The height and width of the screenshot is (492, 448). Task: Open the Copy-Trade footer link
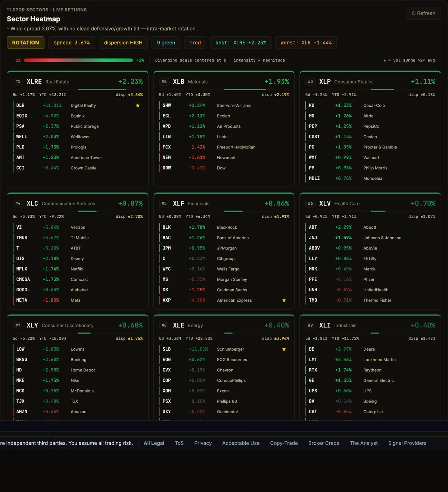click(x=284, y=443)
